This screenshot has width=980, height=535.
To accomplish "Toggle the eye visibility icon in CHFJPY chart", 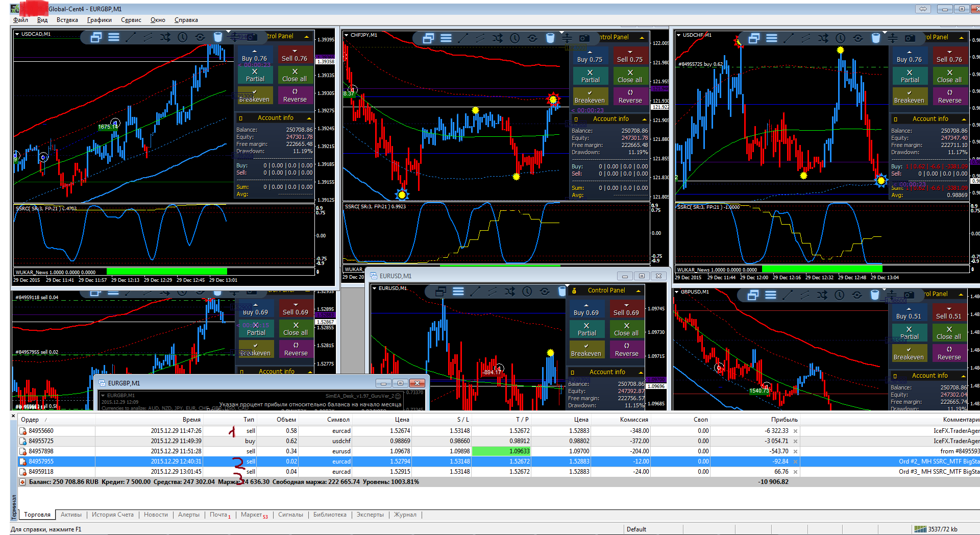I will click(x=532, y=38).
